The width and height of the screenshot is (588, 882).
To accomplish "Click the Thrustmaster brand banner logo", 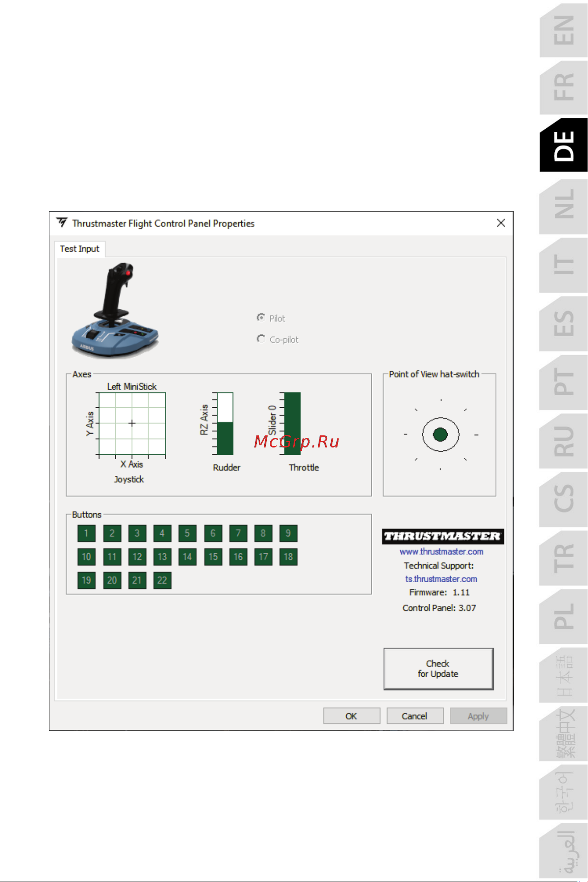I will pos(443,536).
